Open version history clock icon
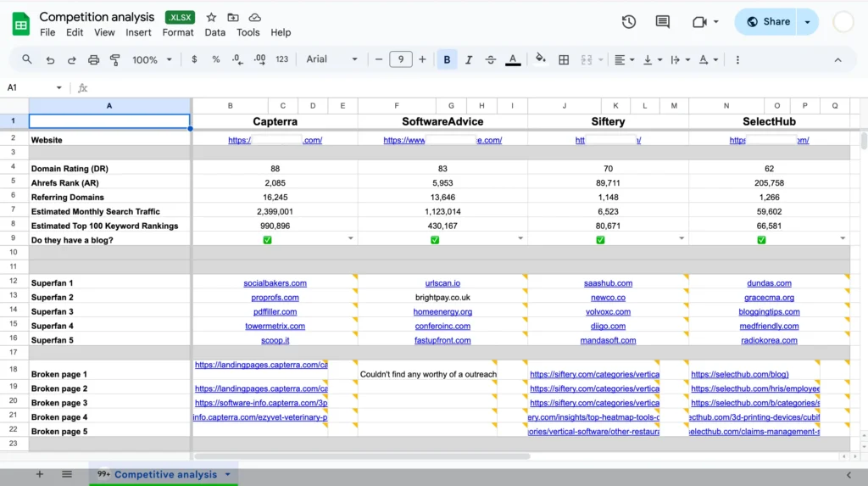 click(x=629, y=22)
